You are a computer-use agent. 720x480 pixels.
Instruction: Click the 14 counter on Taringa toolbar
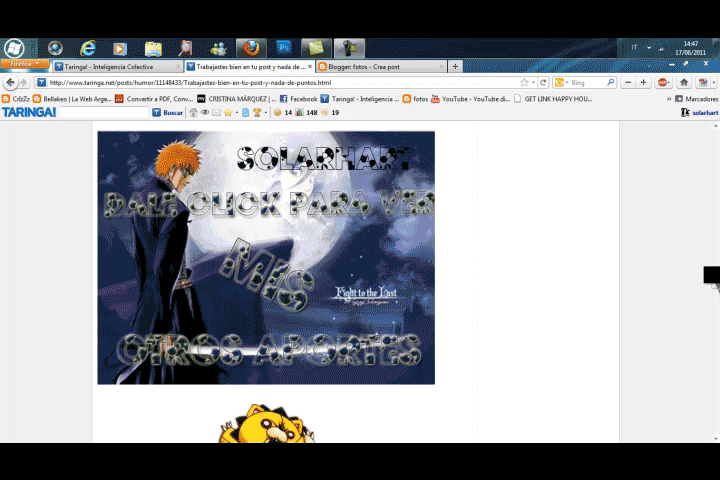point(283,113)
